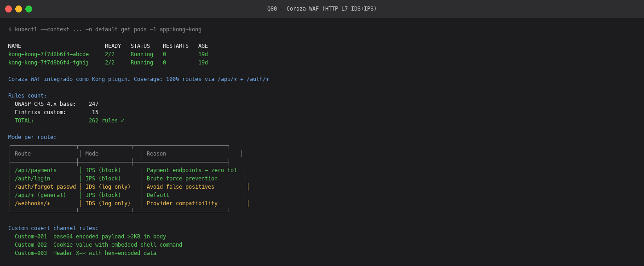
Task: Click Running status of the fghij pod
Action: point(142,63)
